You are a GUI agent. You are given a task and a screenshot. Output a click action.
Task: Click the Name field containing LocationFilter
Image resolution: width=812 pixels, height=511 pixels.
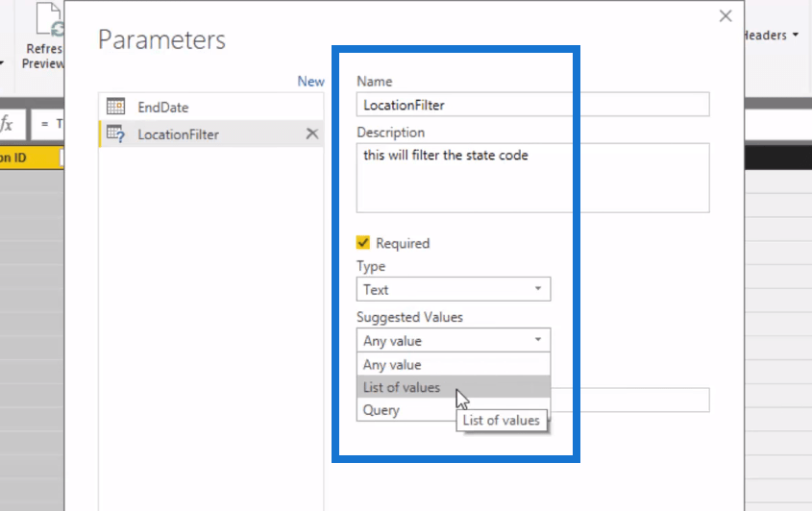pyautogui.click(x=533, y=105)
